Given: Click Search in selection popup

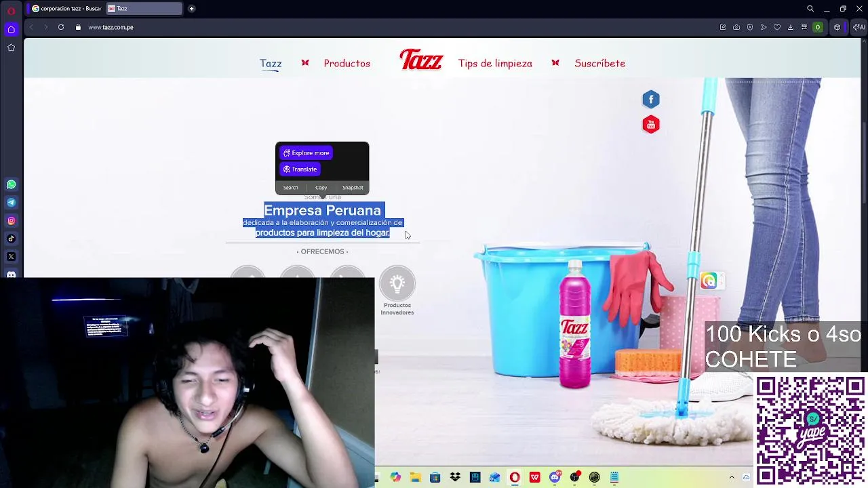Looking at the screenshot, I should pos(290,188).
